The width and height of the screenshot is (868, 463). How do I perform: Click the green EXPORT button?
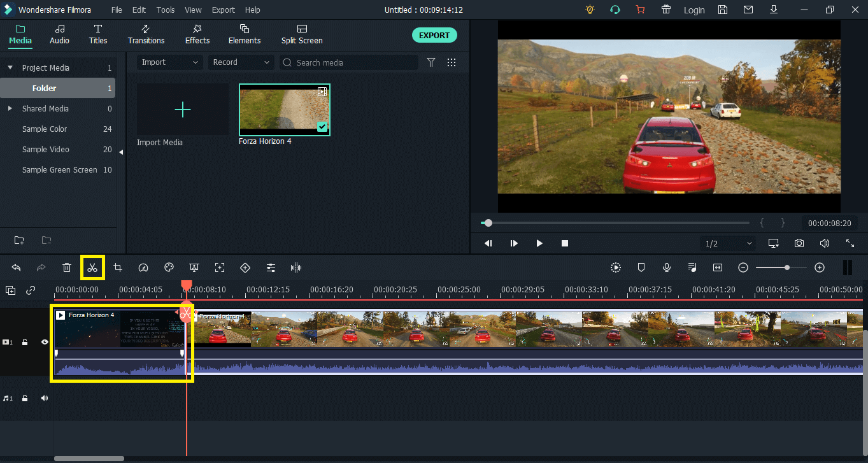pyautogui.click(x=434, y=35)
